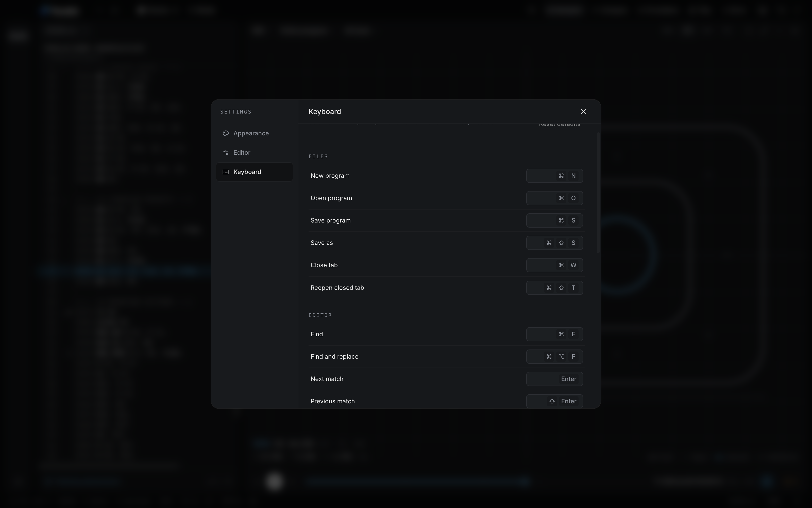812x508 pixels.
Task: Click the SETTINGS sidebar heading
Action: (235, 112)
